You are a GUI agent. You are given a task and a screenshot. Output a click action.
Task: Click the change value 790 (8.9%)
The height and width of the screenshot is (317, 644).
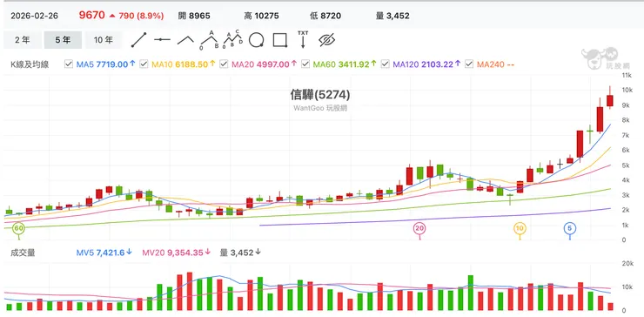click(x=141, y=16)
